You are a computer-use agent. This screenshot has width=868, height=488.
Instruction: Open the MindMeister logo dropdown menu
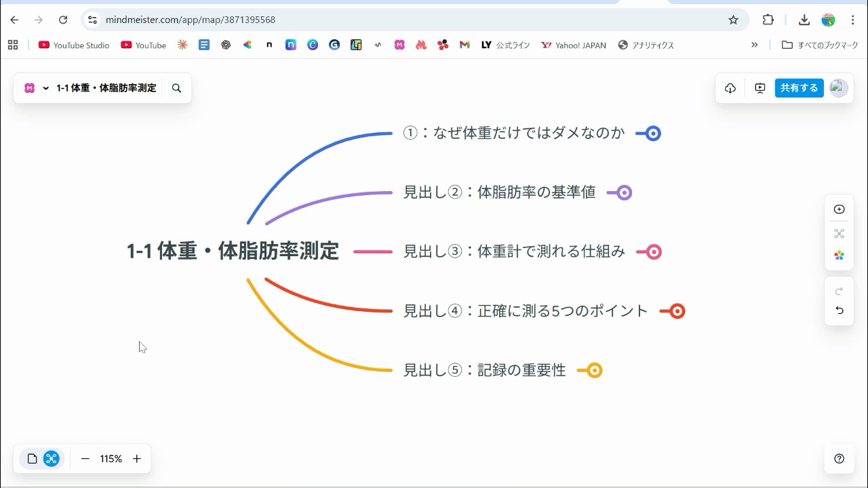[x=37, y=88]
